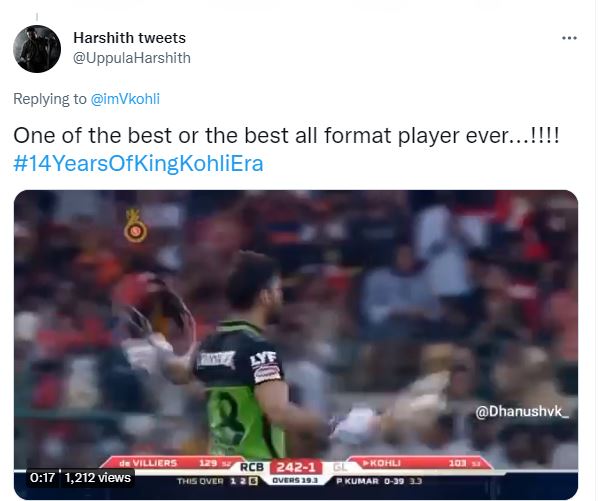Click the Overs 19.3 indicator
Screen dimensions: 599x501
tap(295, 480)
